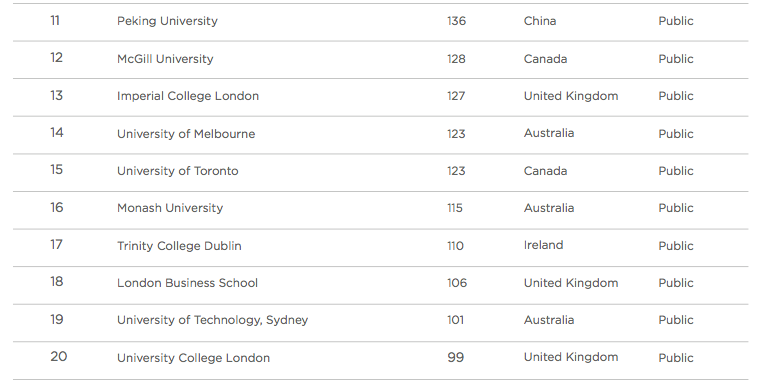This screenshot has height=386, width=769.
Task: Select the Ireland country cell
Action: [x=543, y=245]
